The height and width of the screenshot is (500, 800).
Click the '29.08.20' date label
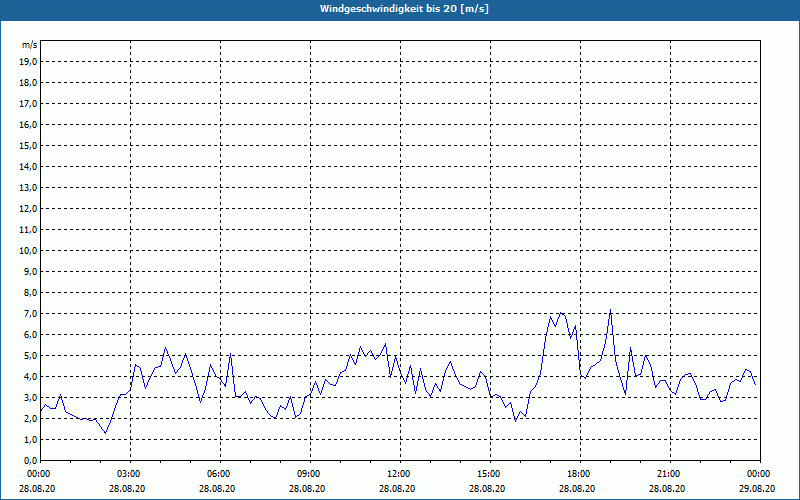[x=757, y=488]
